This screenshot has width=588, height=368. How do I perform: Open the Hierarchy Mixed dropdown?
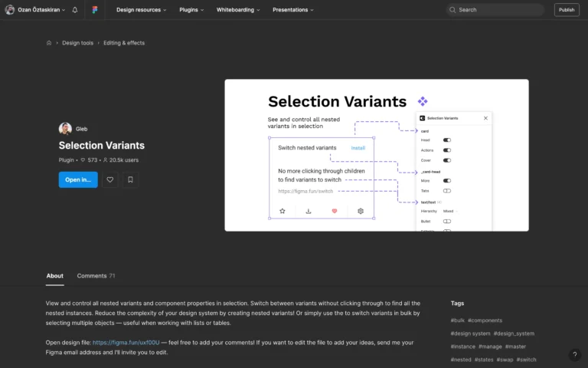[450, 211]
